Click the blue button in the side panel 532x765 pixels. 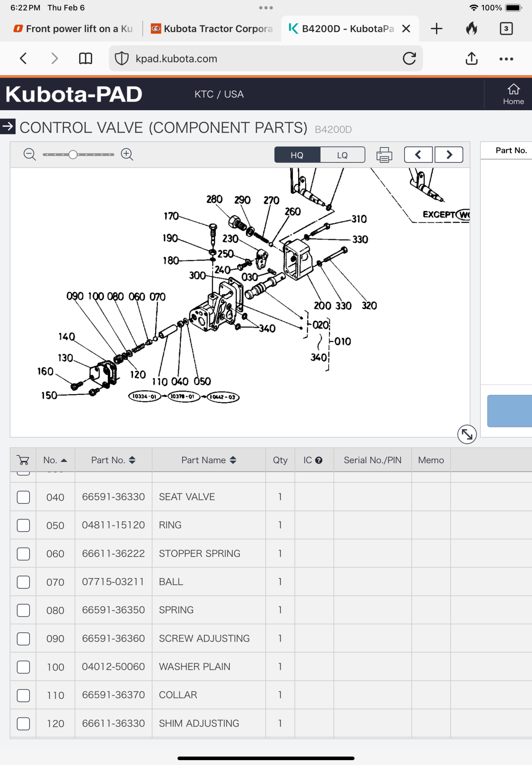(x=510, y=411)
